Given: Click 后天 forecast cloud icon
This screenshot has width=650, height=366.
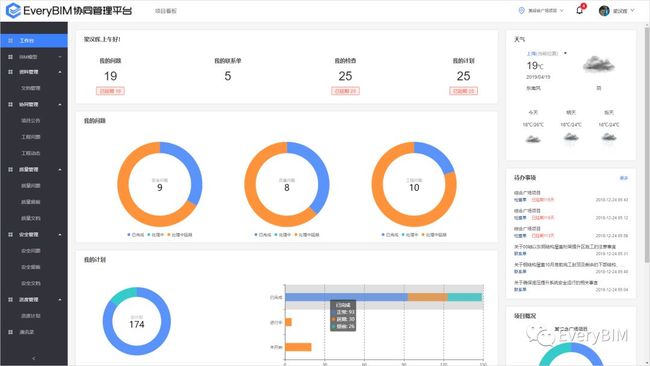Looking at the screenshot, I should [609, 138].
